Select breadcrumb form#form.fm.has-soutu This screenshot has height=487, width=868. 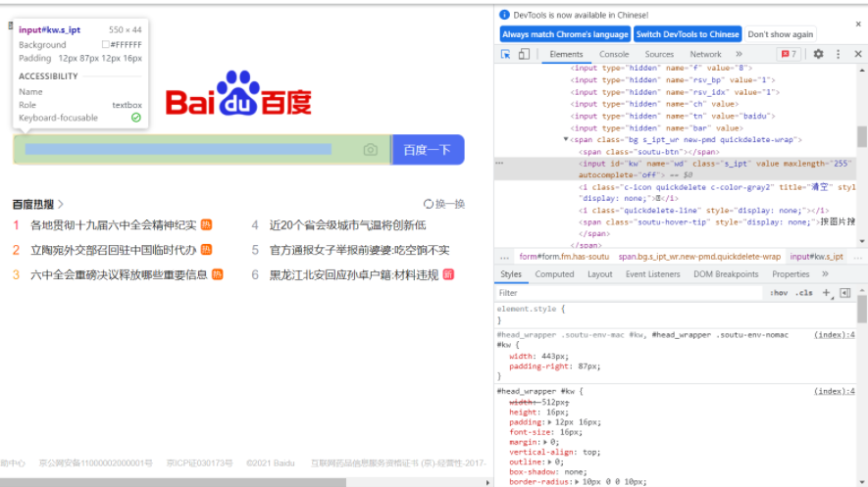(x=564, y=257)
